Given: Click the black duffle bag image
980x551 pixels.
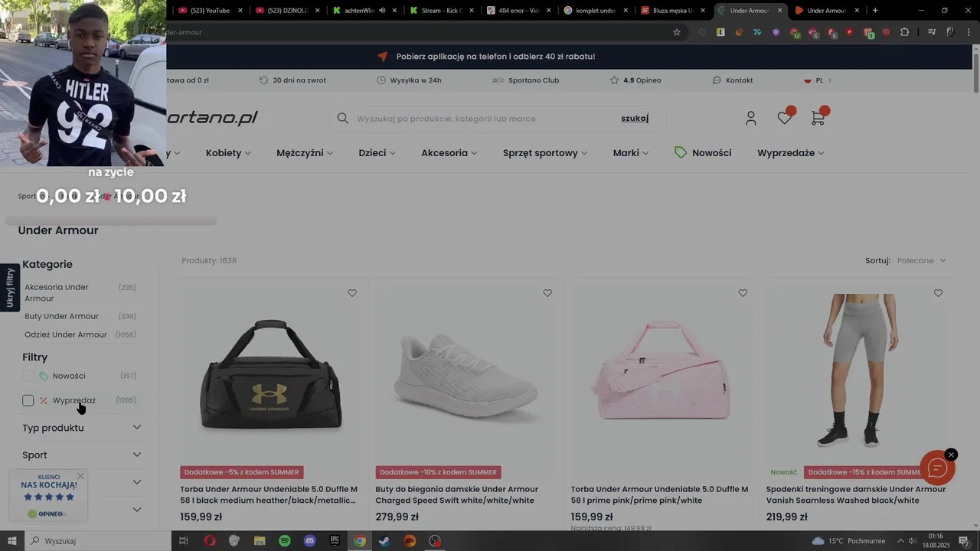Looking at the screenshot, I should (270, 373).
